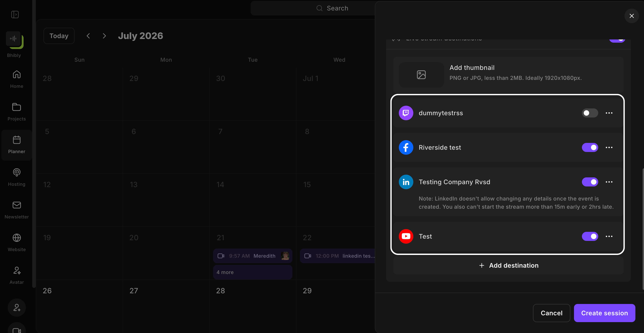Click the Riverside test destination name

440,147
